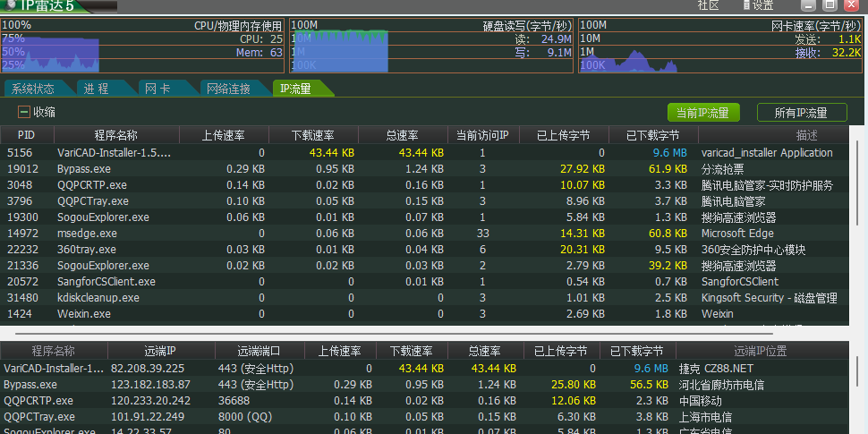Click port 36688 cell
The height and width of the screenshot is (434, 868).
[x=234, y=400]
